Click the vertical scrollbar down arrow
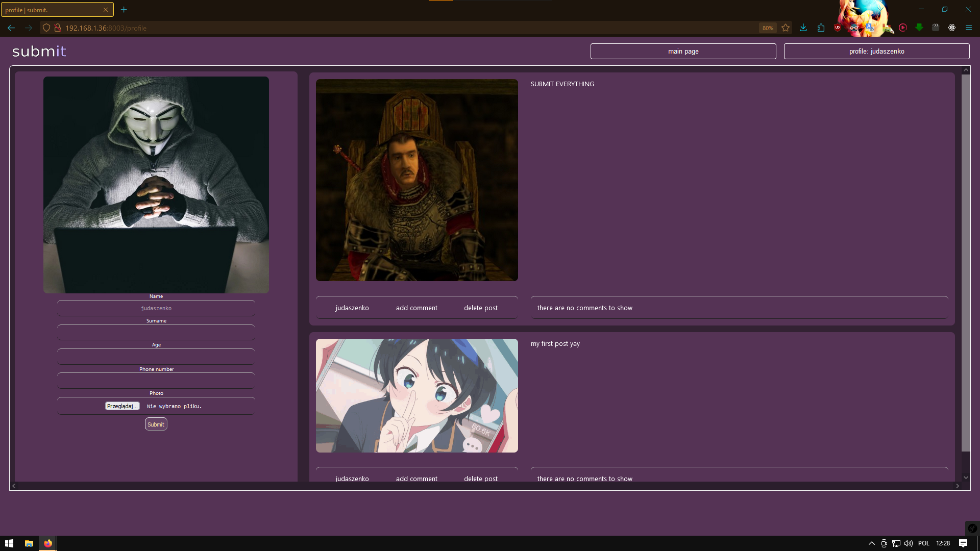Image resolution: width=980 pixels, height=551 pixels. pos(966,478)
